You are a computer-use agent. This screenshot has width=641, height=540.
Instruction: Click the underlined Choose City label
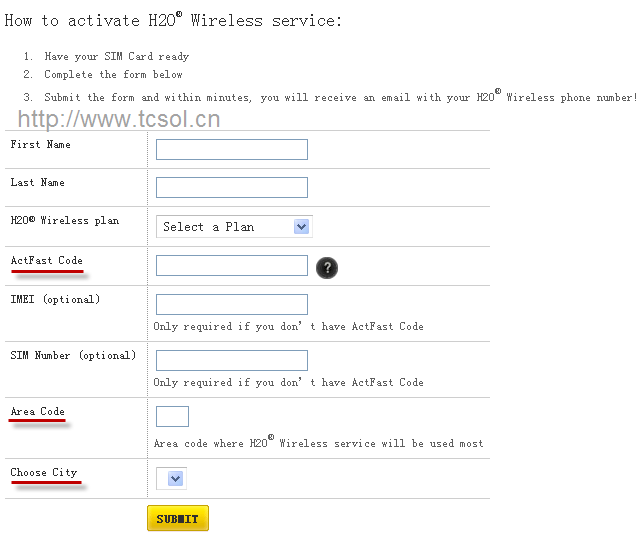tap(44, 473)
